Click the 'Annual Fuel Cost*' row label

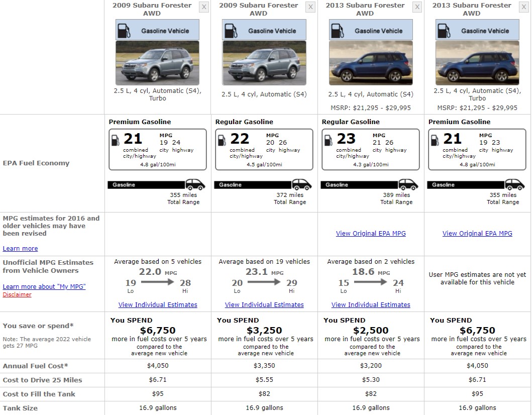click(35, 366)
